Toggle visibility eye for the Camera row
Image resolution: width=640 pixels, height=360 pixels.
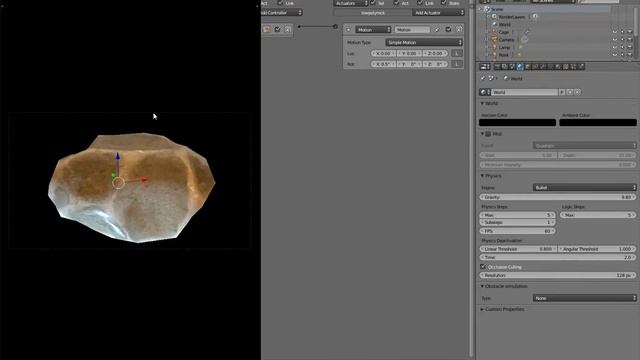[x=615, y=40]
